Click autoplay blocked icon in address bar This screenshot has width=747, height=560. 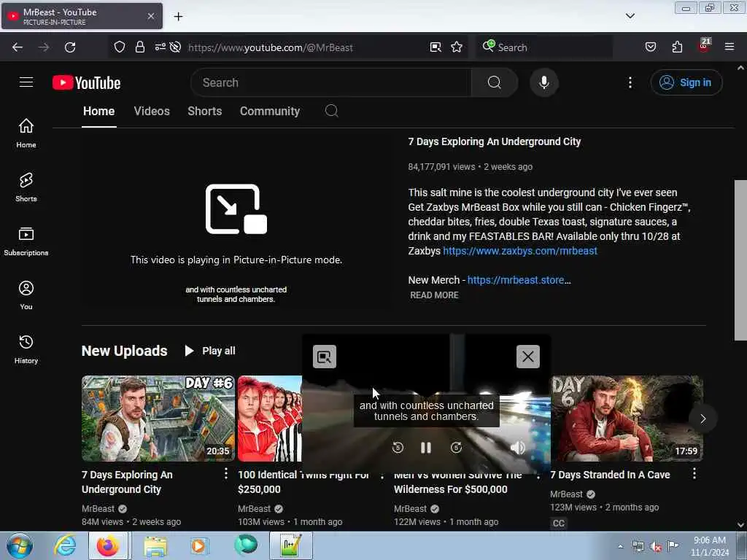pos(175,47)
